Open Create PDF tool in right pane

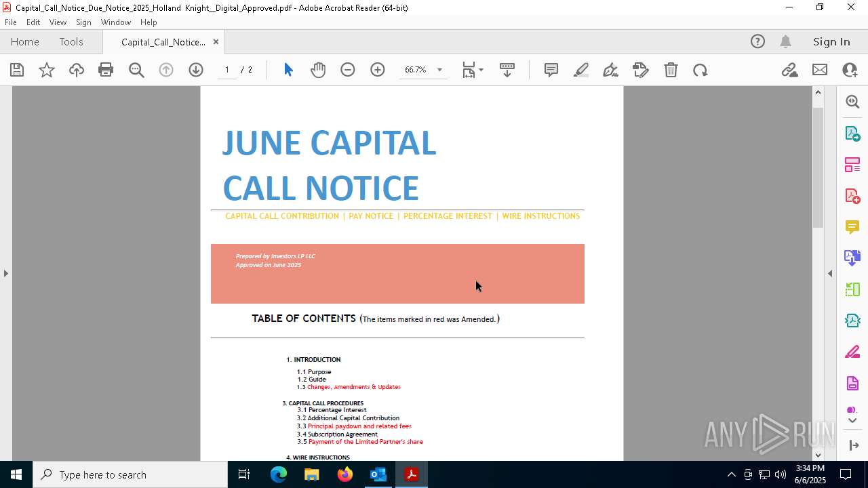[852, 196]
